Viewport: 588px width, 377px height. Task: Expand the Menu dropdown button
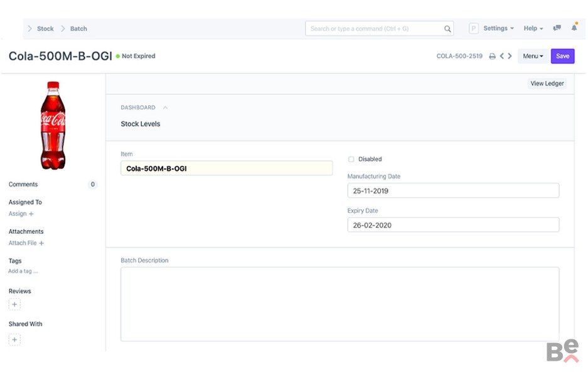point(533,57)
